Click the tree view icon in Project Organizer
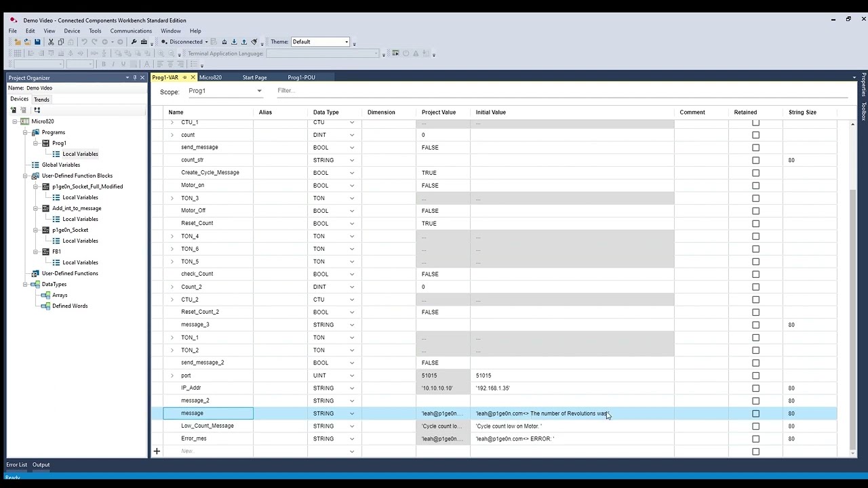This screenshot has width=868, height=488. tap(37, 110)
